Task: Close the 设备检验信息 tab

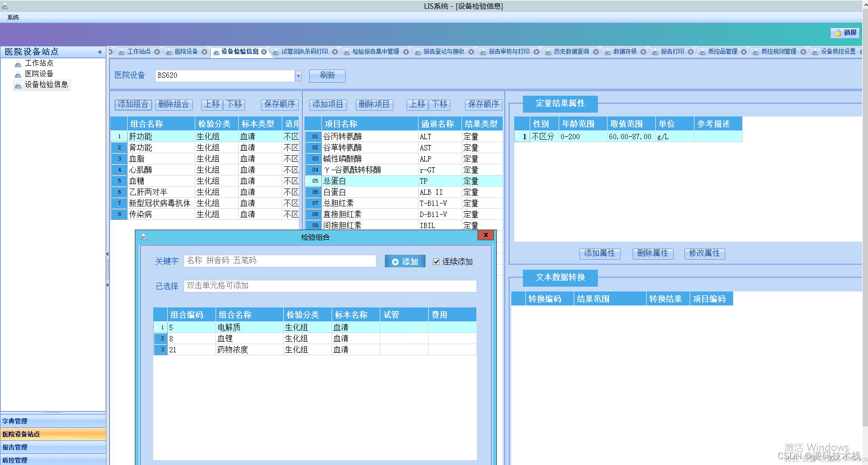Action: pos(264,52)
